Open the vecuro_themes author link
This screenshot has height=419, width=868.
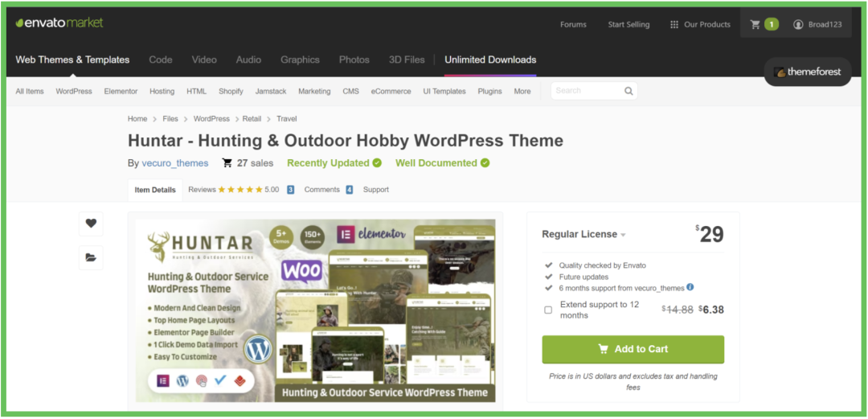[x=175, y=163]
